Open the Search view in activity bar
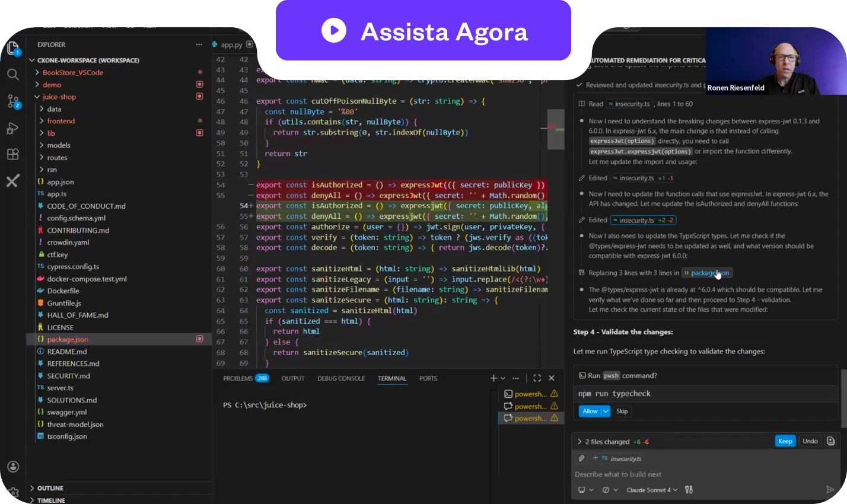The image size is (847, 504). pyautogui.click(x=12, y=75)
